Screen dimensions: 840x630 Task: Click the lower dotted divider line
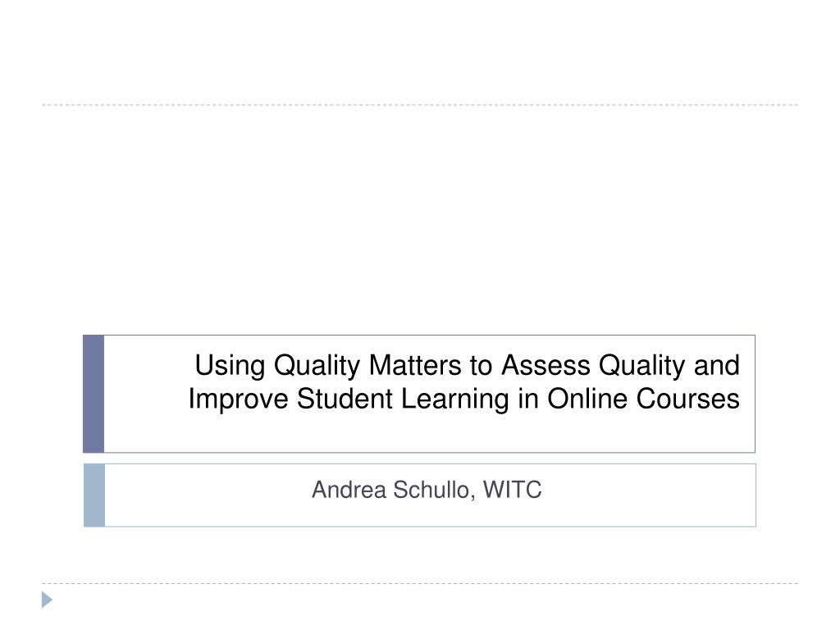click(x=420, y=583)
